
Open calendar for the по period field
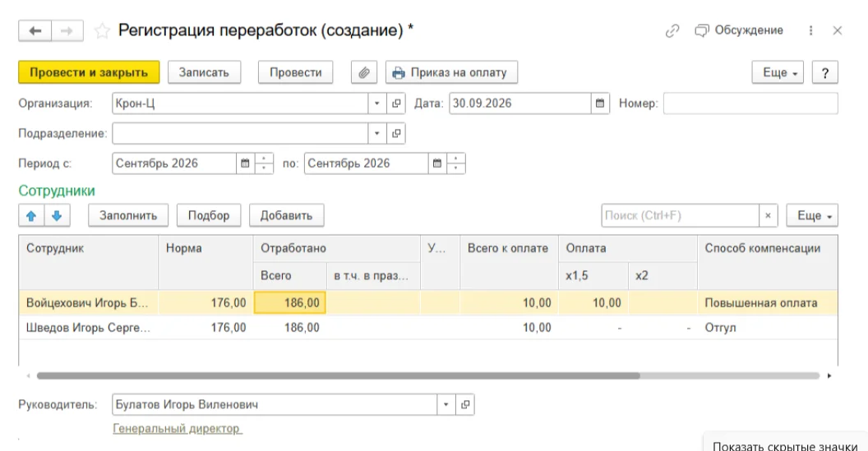437,163
